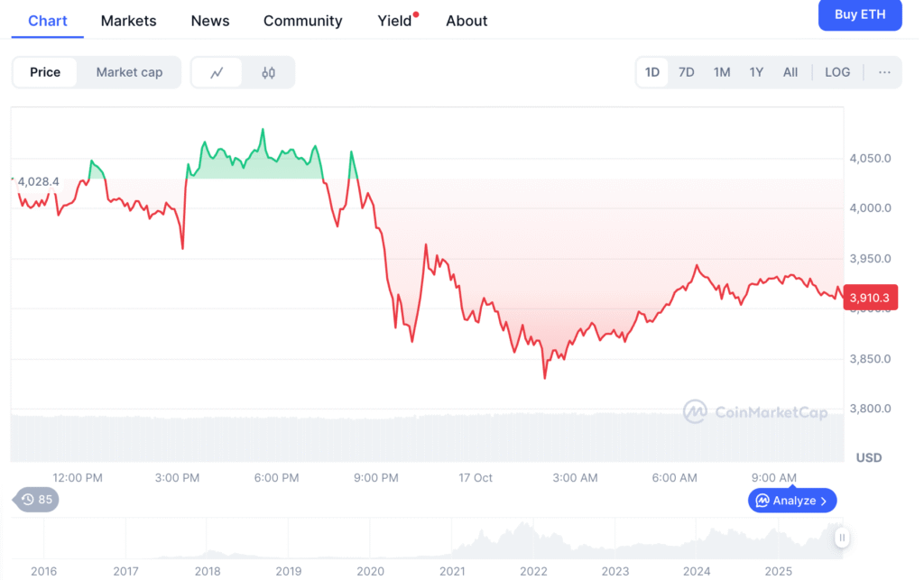Switch to candlestick chart icon
The image size is (924, 580).
[268, 73]
